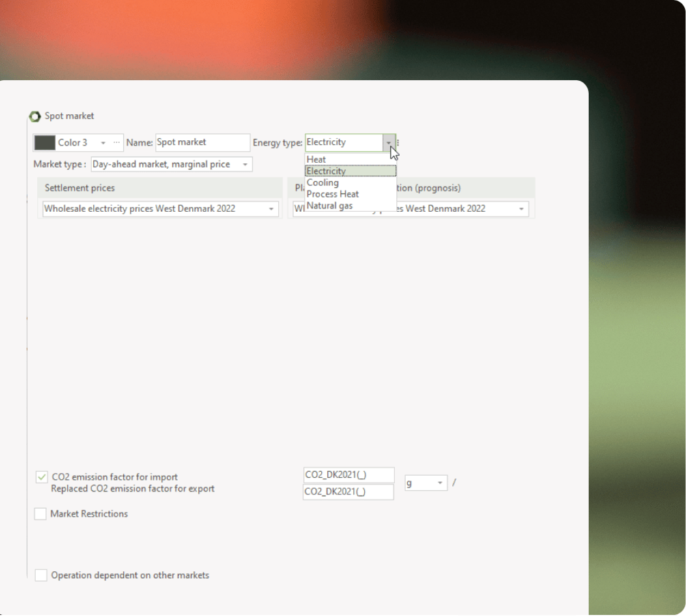Collapse the Energy type dropdown arrow

[388, 143]
